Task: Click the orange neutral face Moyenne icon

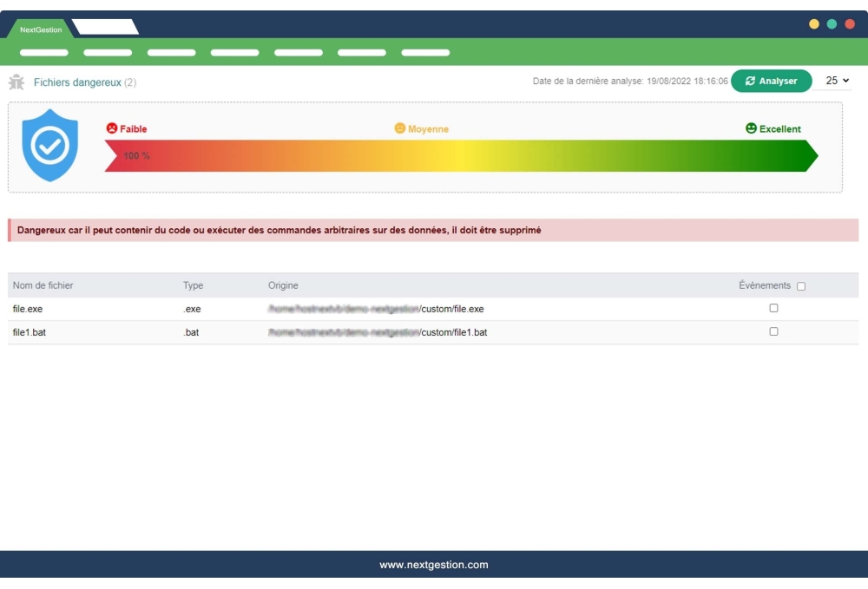Action: coord(400,128)
